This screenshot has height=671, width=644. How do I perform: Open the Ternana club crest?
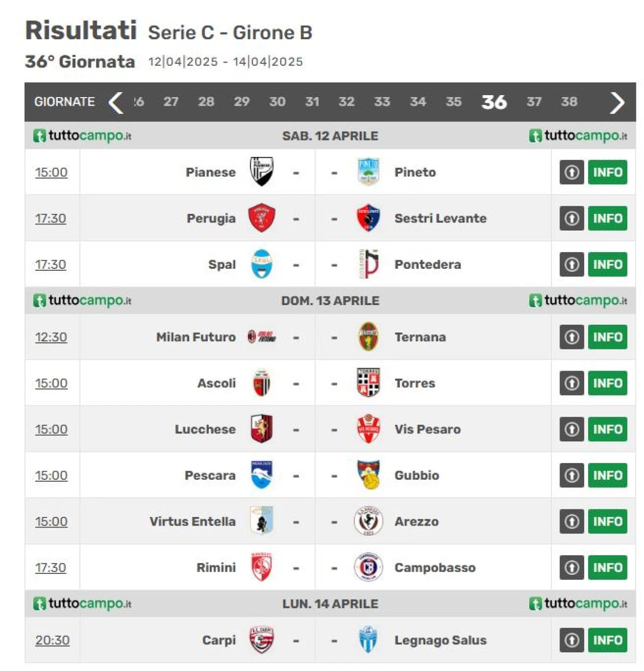click(x=368, y=337)
